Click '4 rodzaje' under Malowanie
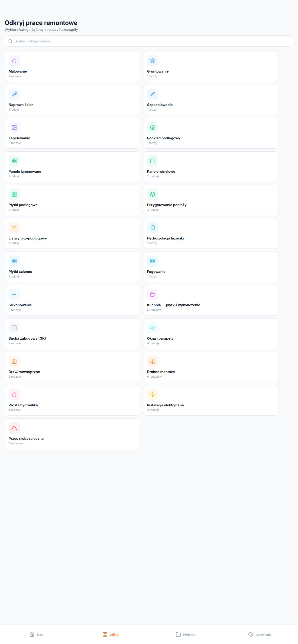This screenshot has height=644, width=298. point(15,76)
